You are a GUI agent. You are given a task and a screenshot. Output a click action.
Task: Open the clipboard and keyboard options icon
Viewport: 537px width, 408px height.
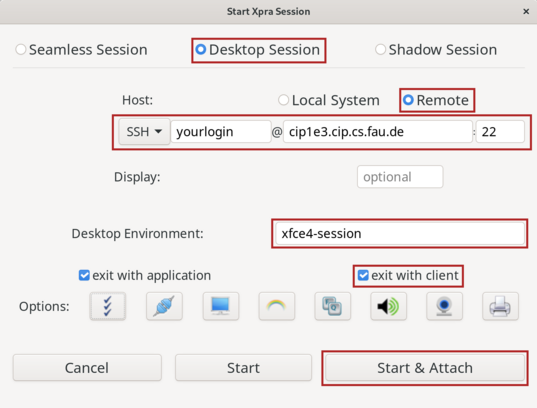(333, 306)
